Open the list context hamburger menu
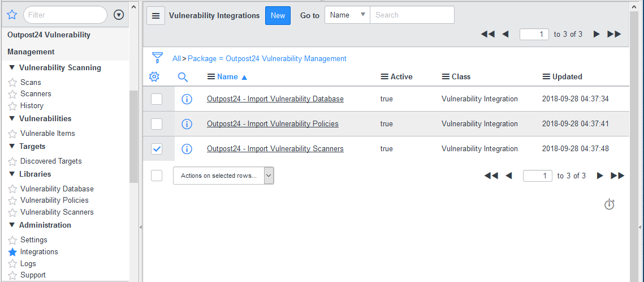Viewport: 644px width, 282px height. tap(155, 16)
